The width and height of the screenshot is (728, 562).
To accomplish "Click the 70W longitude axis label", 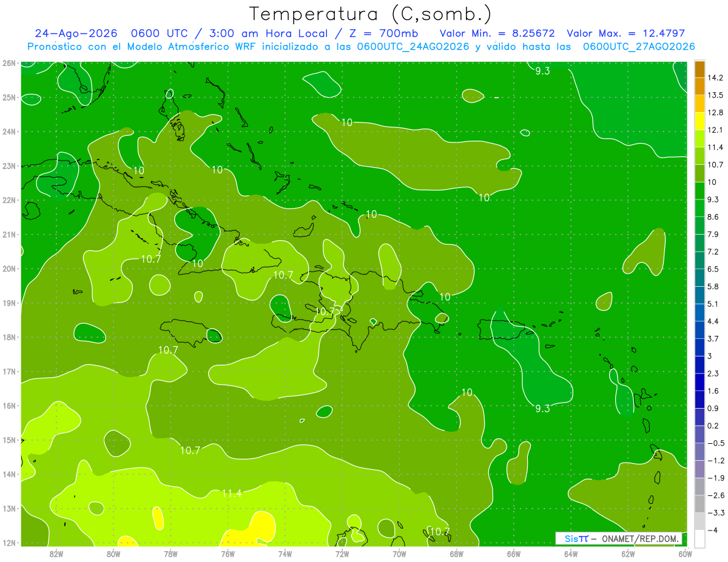I will click(x=399, y=554).
